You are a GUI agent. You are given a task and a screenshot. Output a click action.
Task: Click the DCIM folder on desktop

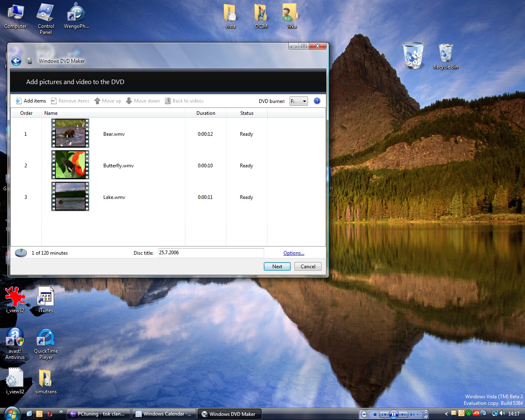tap(261, 16)
